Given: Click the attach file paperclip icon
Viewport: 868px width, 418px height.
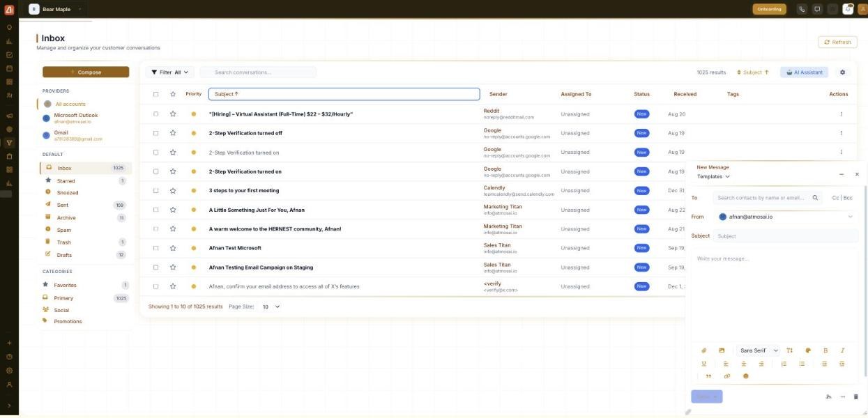Looking at the screenshot, I should tap(704, 350).
